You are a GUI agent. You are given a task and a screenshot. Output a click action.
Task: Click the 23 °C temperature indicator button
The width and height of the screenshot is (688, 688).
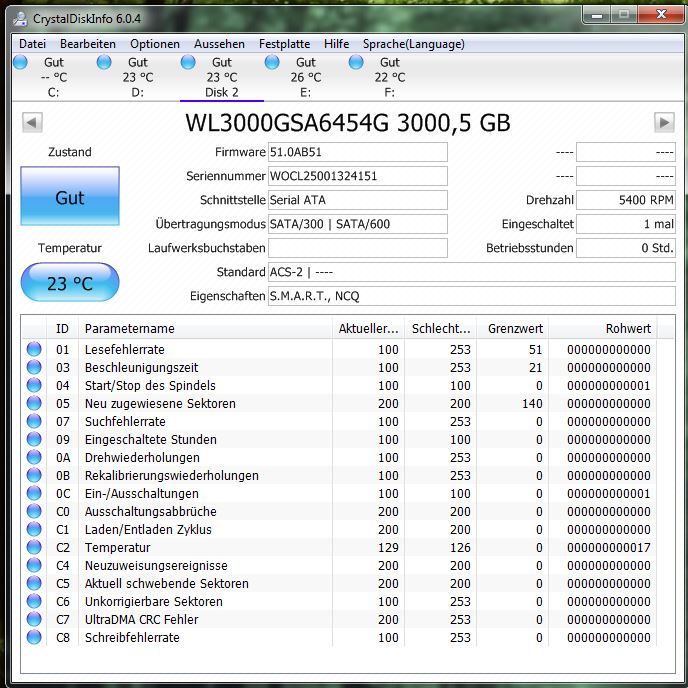70,283
